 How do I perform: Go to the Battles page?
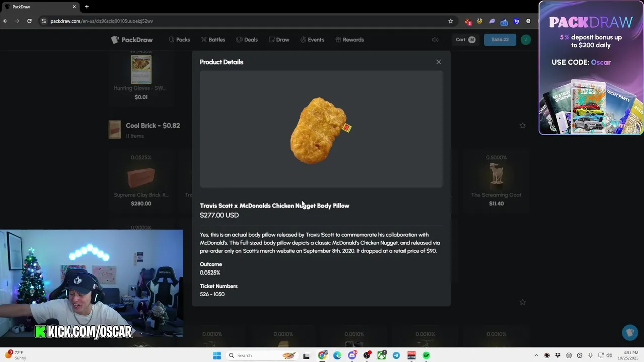coord(213,40)
